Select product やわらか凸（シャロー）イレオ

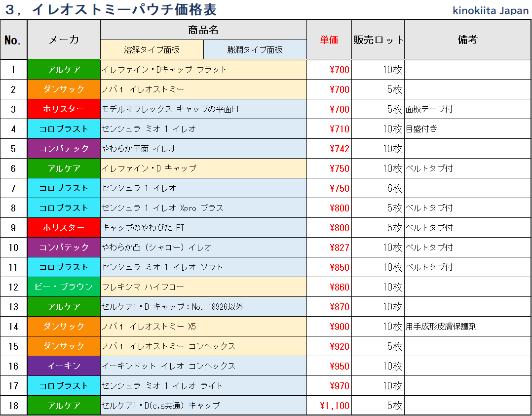click(203, 247)
